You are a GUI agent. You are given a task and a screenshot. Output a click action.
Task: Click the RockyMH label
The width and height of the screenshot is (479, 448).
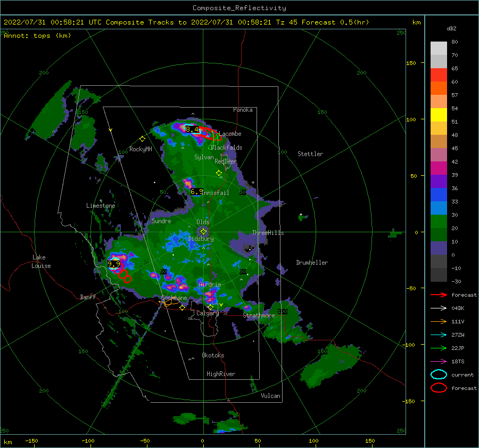click(141, 149)
